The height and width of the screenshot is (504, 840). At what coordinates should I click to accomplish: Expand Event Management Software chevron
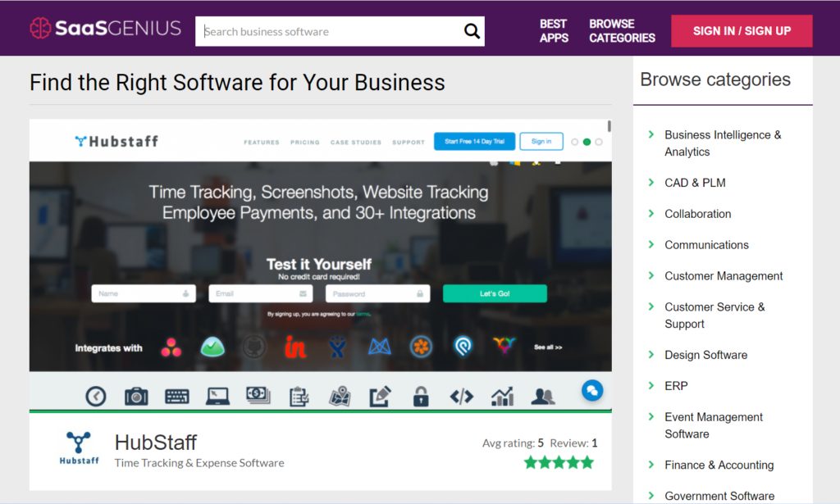(651, 417)
